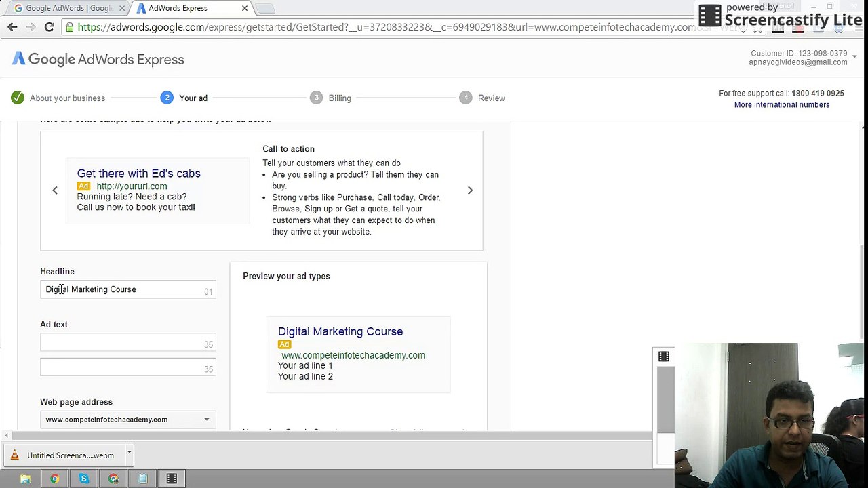Click 'Running late? Need a cab?' sample text

pyautogui.click(x=132, y=197)
